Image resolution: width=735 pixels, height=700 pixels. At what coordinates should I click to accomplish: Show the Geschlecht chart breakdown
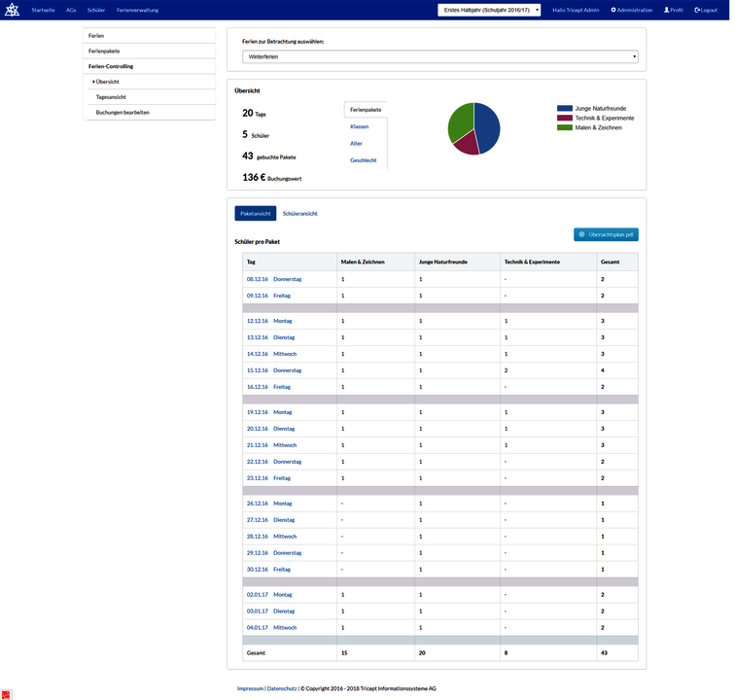pos(363,159)
